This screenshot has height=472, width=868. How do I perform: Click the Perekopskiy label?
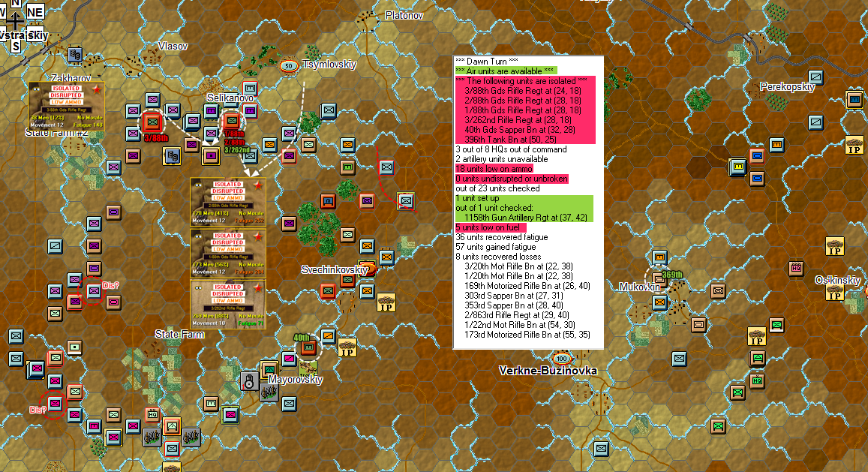coord(787,87)
